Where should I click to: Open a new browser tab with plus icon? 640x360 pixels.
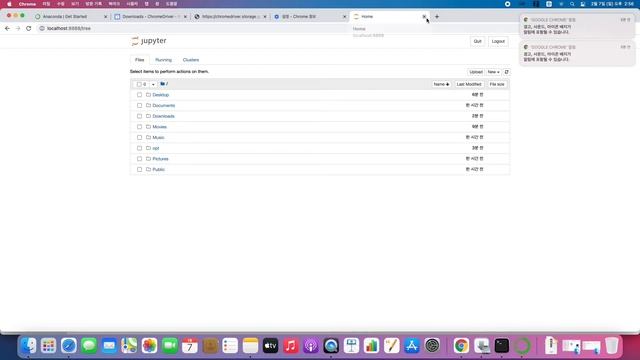pyautogui.click(x=437, y=17)
